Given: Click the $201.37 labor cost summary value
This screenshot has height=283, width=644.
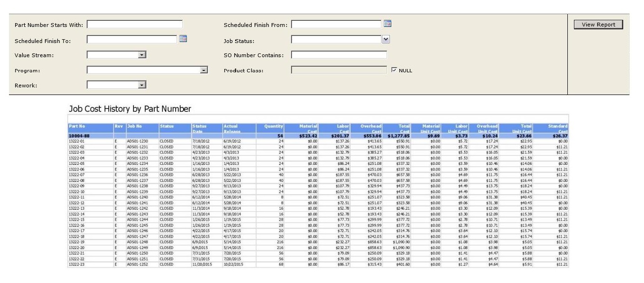Looking at the screenshot, I should pyautogui.click(x=339, y=136).
